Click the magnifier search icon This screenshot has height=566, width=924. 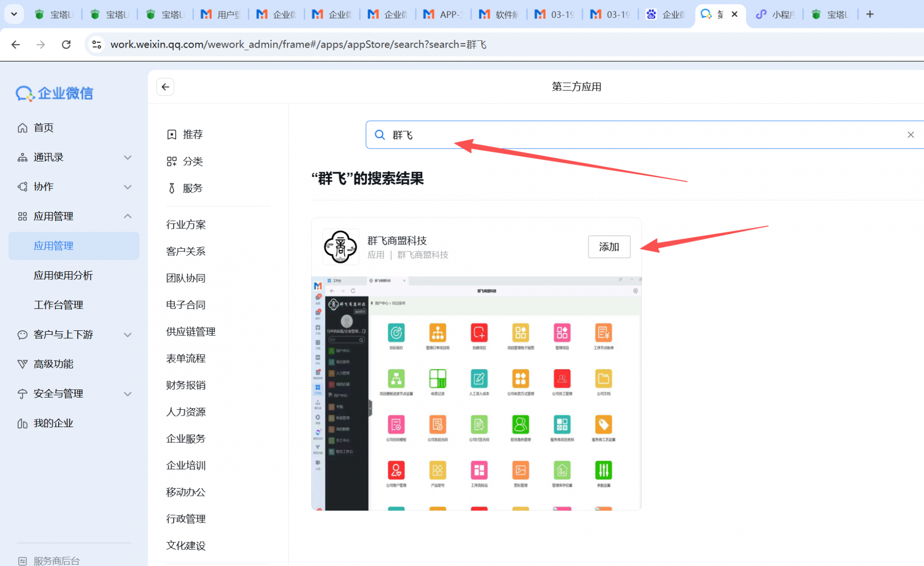(x=380, y=135)
